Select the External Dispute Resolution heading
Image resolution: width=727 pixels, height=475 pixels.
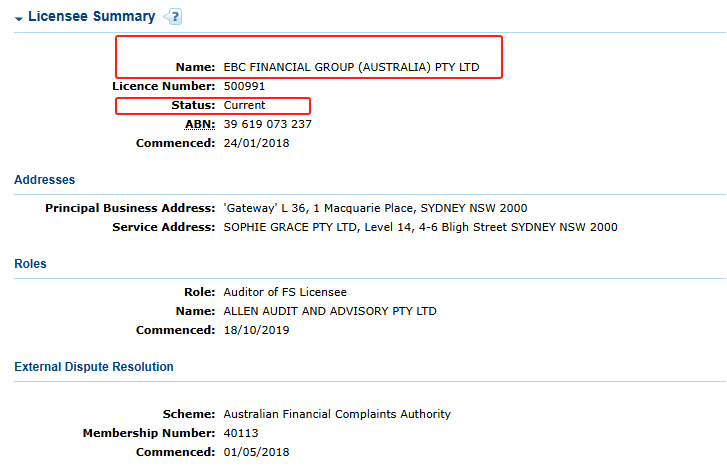pyautogui.click(x=94, y=367)
